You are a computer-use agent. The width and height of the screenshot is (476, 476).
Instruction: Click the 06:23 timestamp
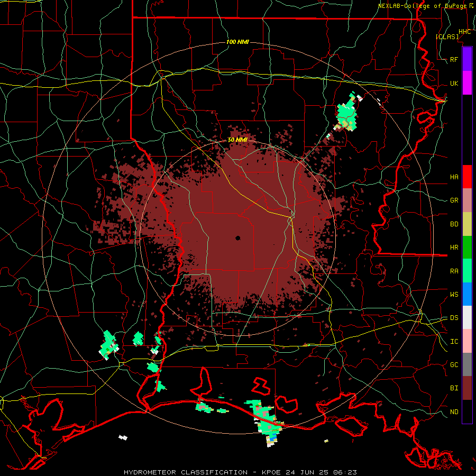pyautogui.click(x=346, y=472)
